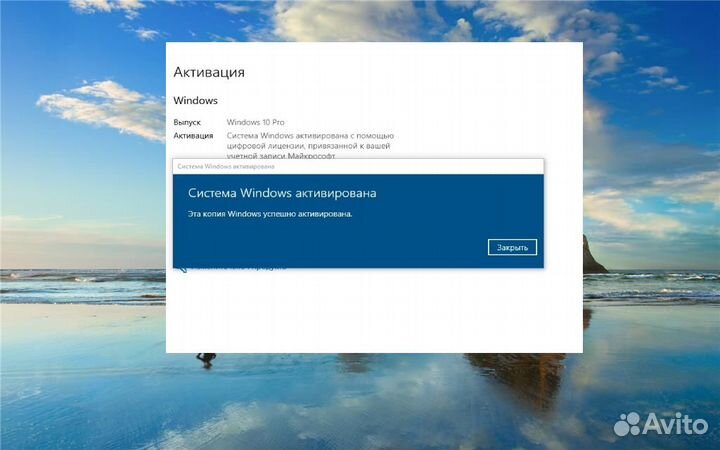720x450 pixels.
Task: Click the Выпуск label
Action: point(187,123)
